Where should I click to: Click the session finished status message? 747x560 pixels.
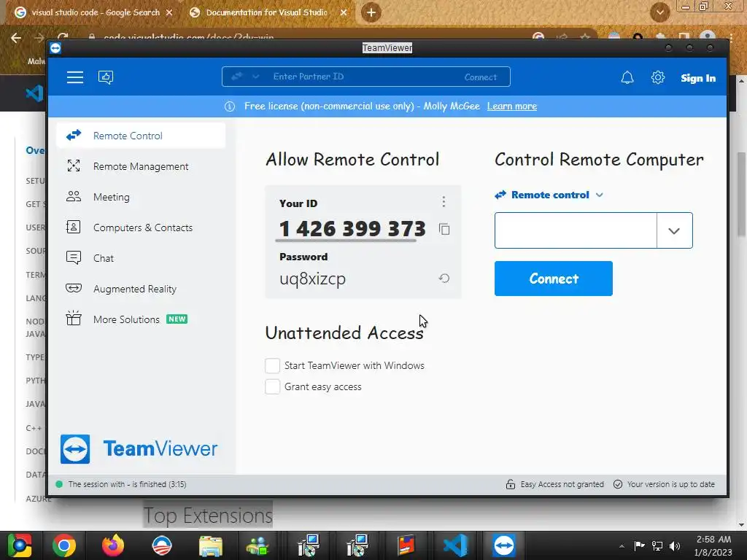click(x=127, y=484)
